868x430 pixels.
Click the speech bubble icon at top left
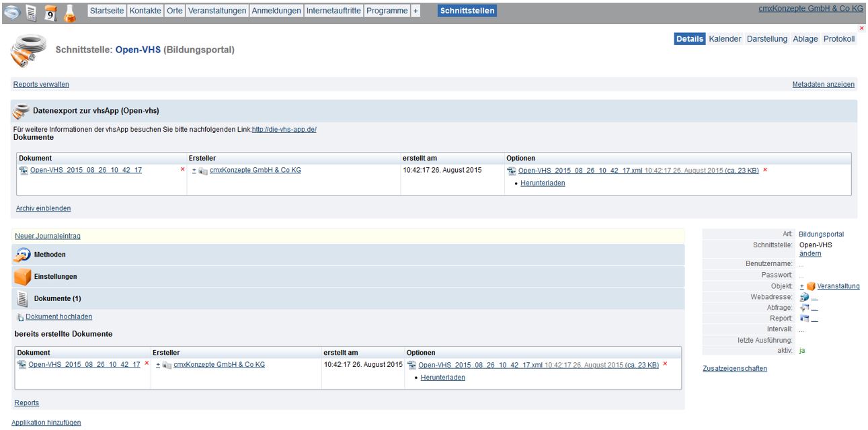(13, 12)
